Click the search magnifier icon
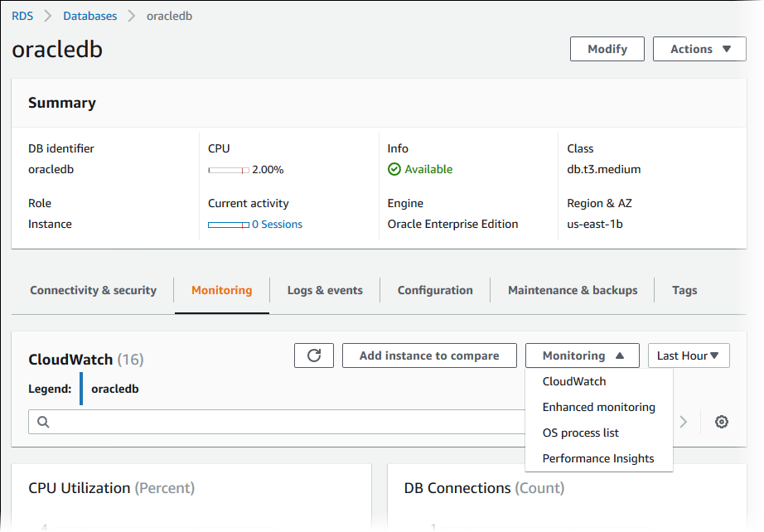This screenshot has height=532, width=764. (43, 422)
